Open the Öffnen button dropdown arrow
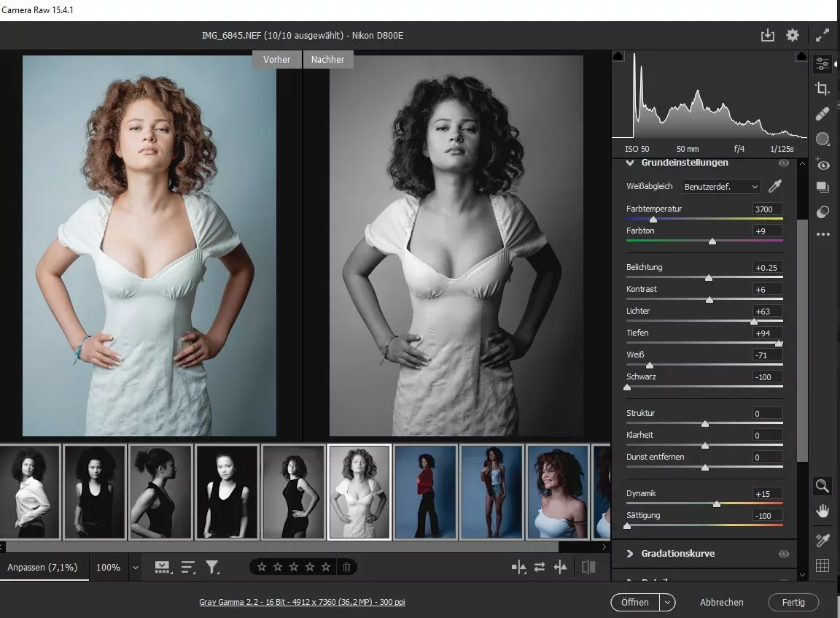 667,603
